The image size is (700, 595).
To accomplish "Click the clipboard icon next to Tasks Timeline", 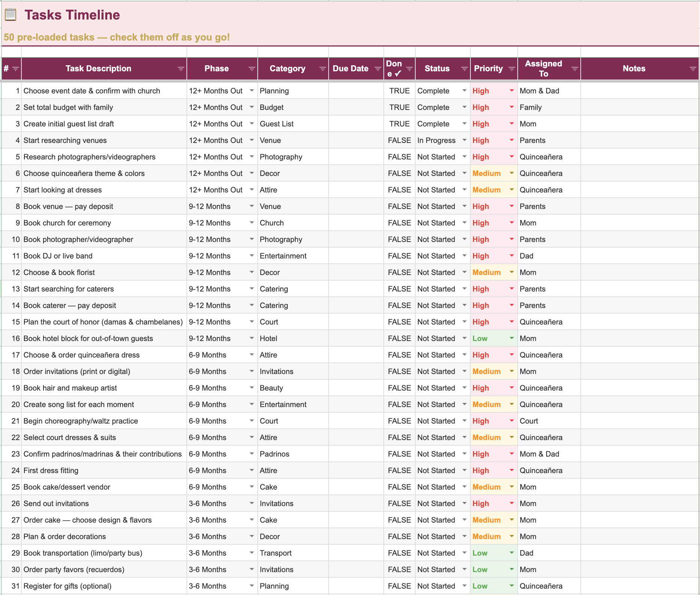I will click(11, 14).
